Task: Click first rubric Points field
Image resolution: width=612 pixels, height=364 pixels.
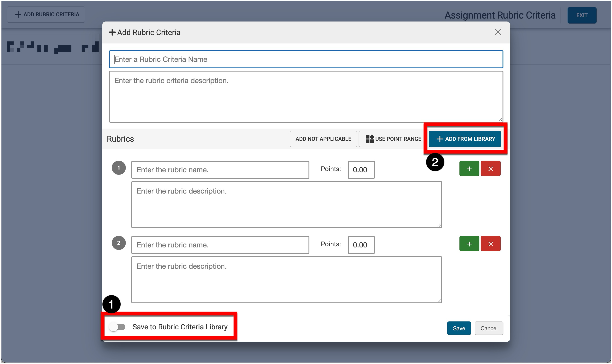Action: [x=361, y=170]
